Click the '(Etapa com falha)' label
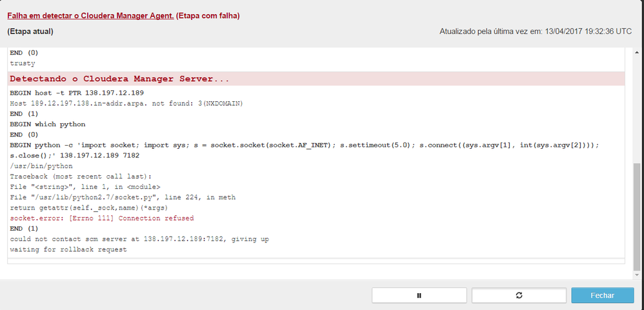 tap(208, 16)
